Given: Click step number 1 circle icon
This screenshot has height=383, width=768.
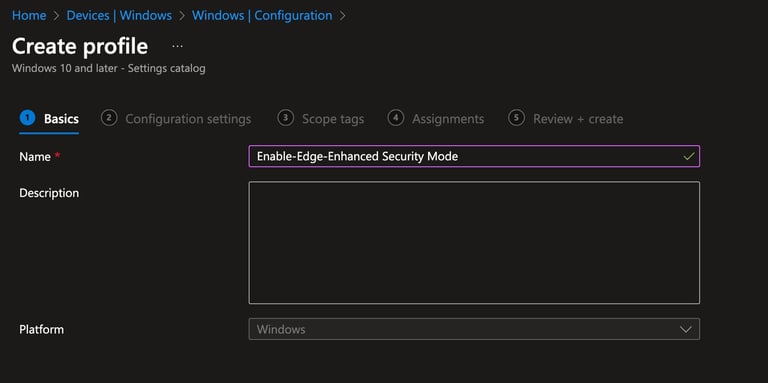Looking at the screenshot, I should [27, 118].
